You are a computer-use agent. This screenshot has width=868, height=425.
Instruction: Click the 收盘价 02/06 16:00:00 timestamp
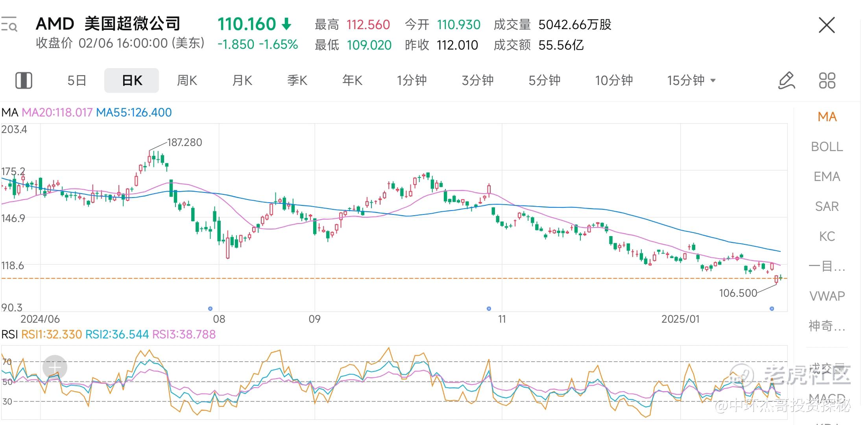tap(120, 43)
